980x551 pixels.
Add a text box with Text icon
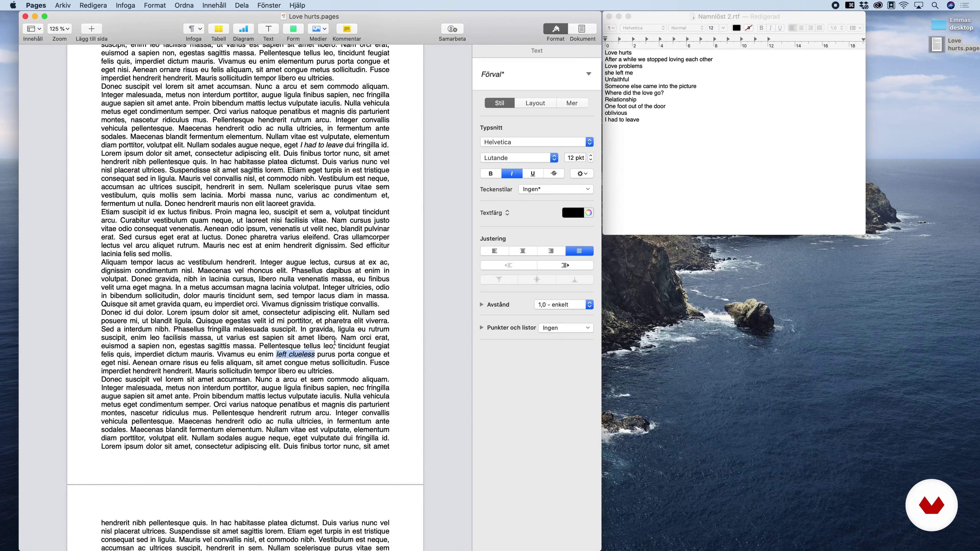(268, 29)
